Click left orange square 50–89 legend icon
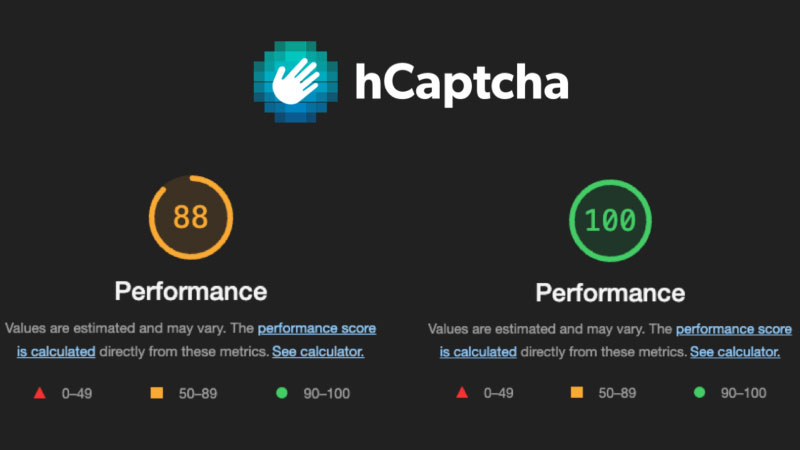800x450 pixels. coord(157,393)
